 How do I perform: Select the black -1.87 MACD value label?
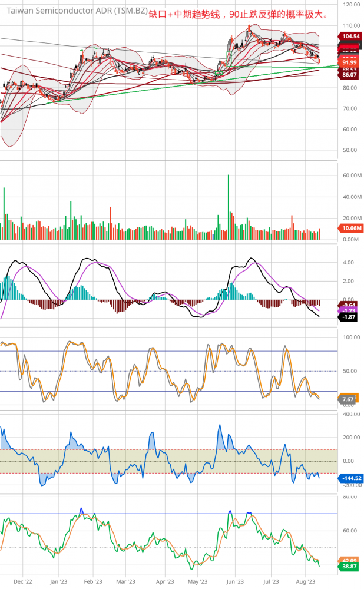(x=350, y=317)
